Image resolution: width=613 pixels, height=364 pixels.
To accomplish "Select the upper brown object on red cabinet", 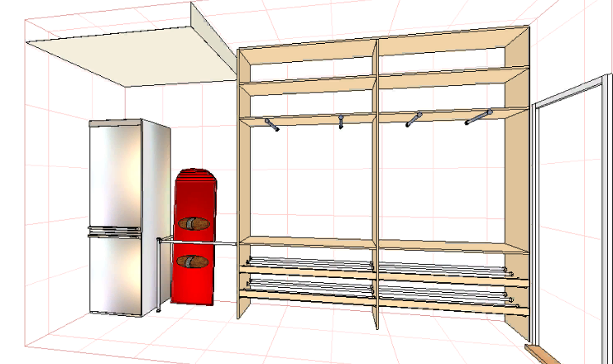I will tap(195, 223).
